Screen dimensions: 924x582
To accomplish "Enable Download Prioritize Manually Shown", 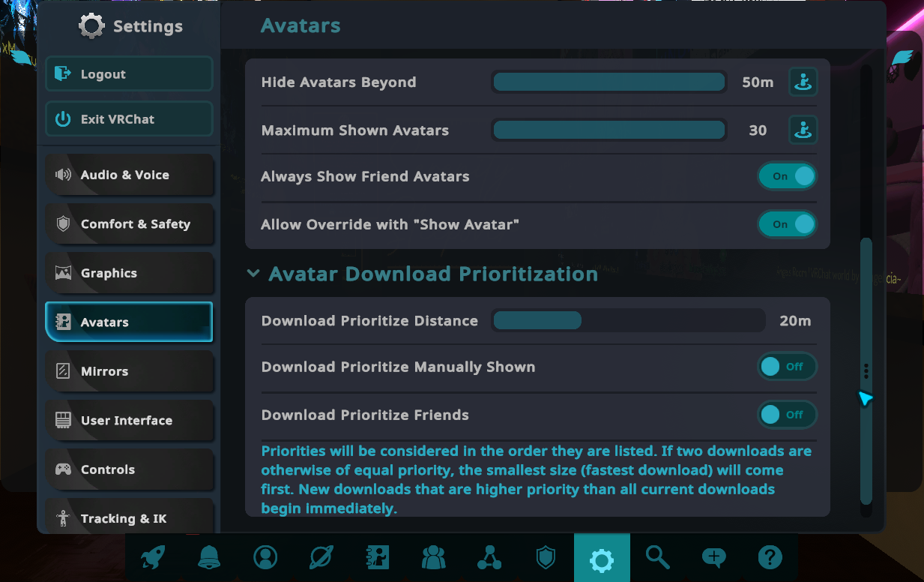I will pyautogui.click(x=786, y=367).
